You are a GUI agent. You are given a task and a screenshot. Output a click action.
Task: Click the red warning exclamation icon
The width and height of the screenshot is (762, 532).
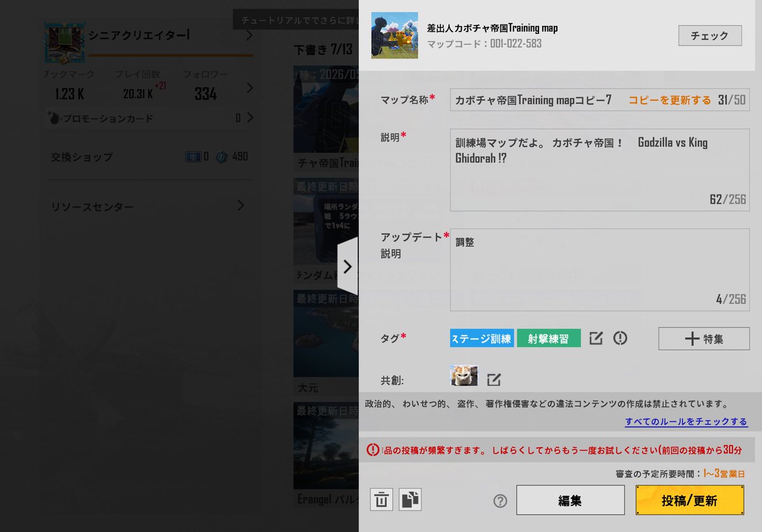point(373,449)
